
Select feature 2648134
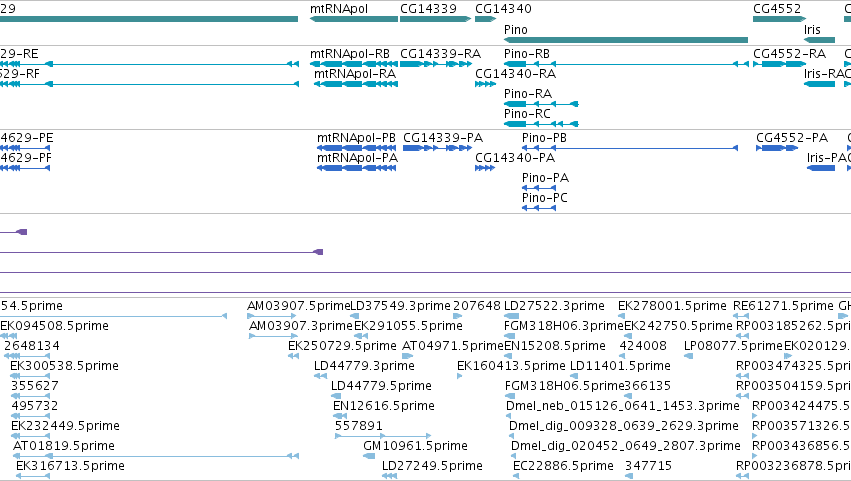[x=27, y=356]
